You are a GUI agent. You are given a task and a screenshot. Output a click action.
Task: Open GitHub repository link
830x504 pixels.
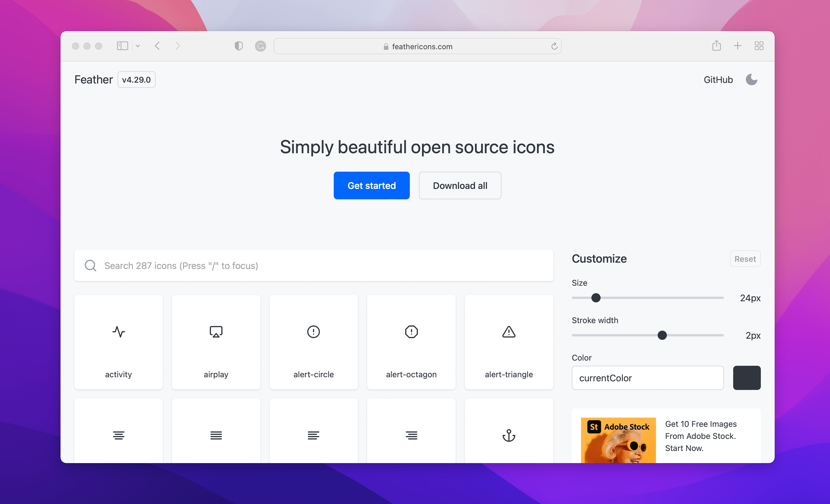[x=717, y=80]
